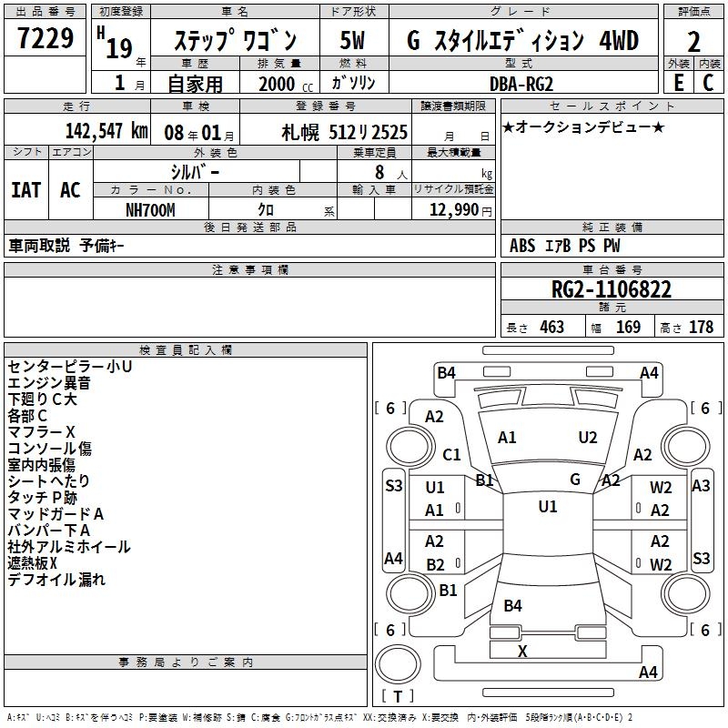
Task: Click the door type value 5W
Action: coord(353,40)
